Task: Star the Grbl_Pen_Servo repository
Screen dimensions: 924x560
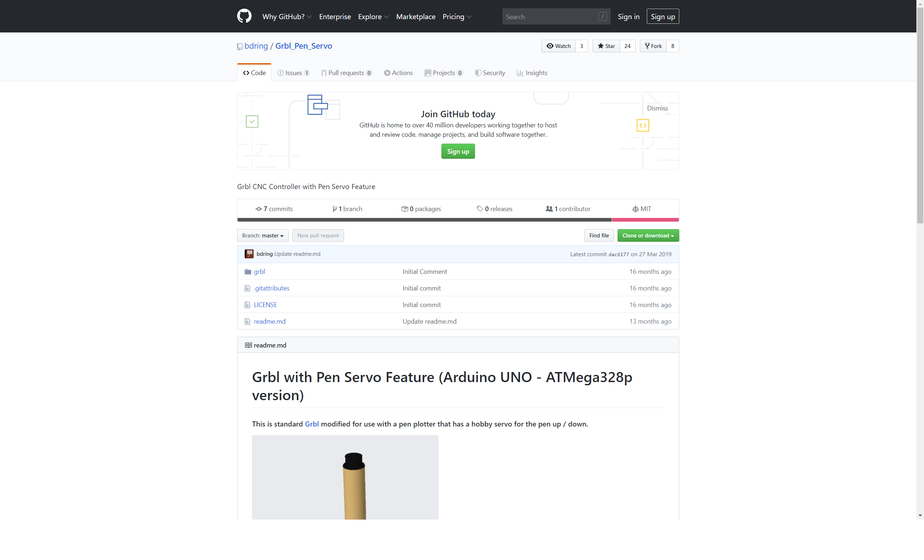Action: point(606,46)
